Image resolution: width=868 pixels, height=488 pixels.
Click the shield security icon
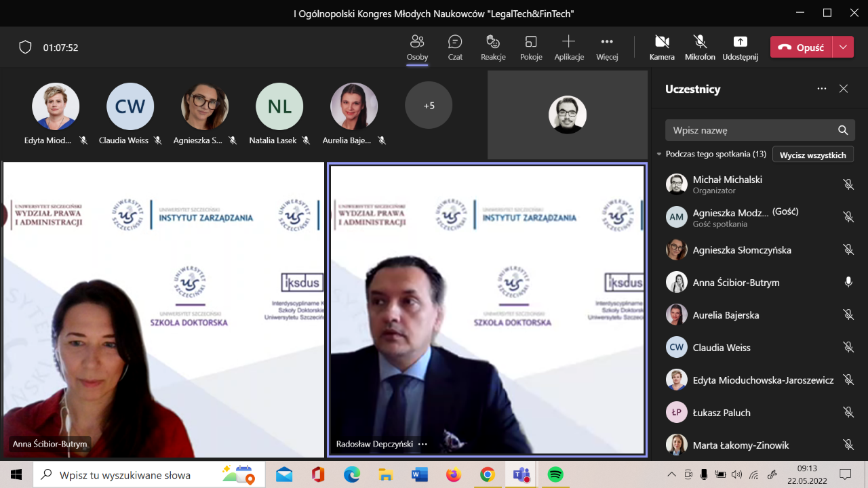[x=25, y=47]
